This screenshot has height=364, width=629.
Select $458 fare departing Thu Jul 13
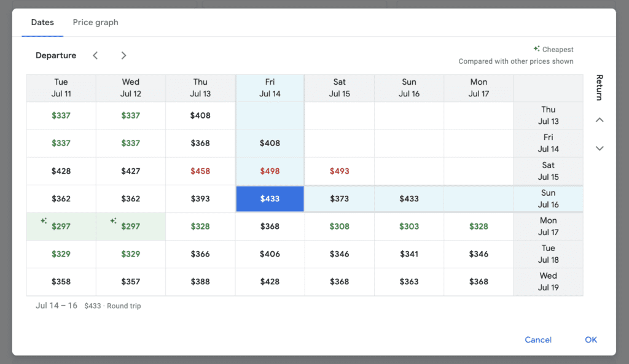click(x=200, y=171)
